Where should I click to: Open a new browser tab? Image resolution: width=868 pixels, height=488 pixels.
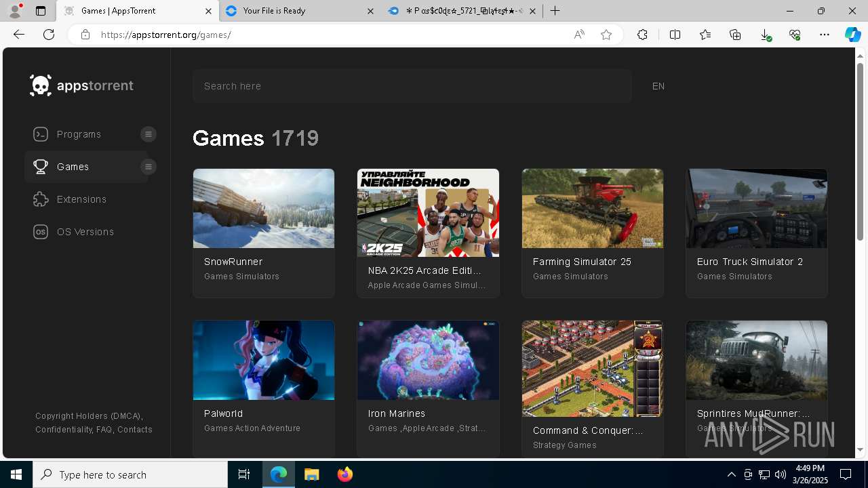click(x=555, y=11)
